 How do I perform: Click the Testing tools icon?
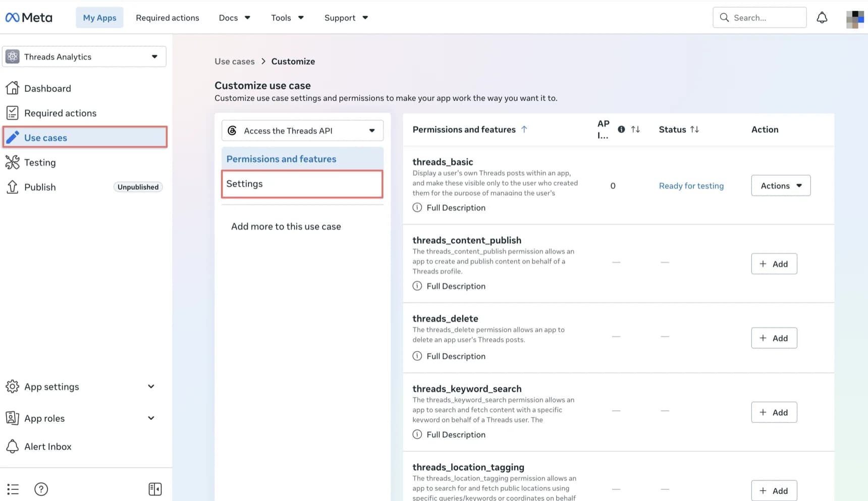[x=13, y=162]
